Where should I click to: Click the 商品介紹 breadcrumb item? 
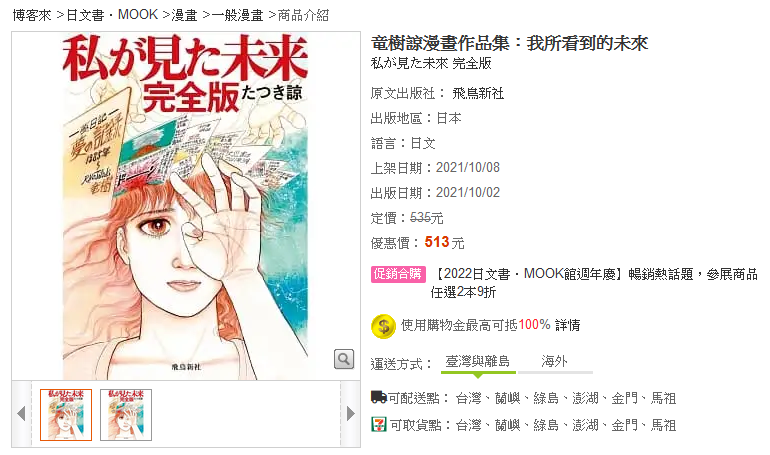303,16
